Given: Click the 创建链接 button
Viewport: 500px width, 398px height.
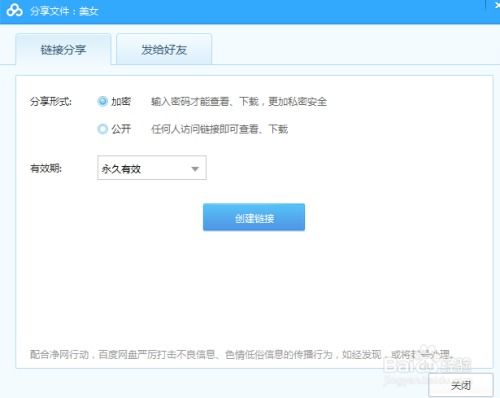Looking at the screenshot, I should click(x=254, y=217).
